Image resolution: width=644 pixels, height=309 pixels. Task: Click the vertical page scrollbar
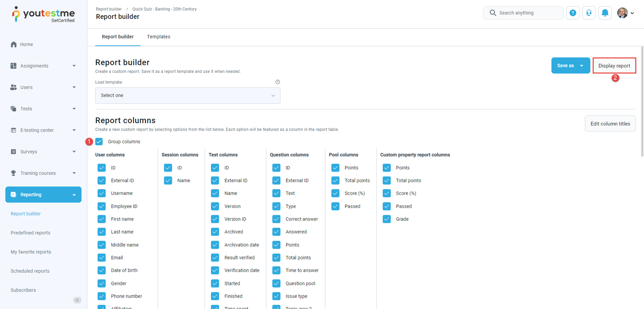tap(642, 101)
